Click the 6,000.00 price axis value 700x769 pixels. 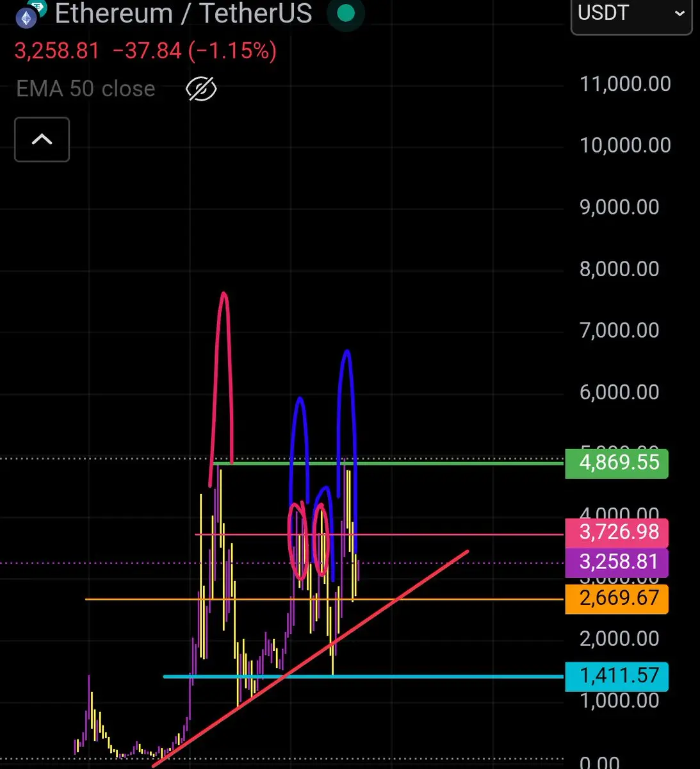pyautogui.click(x=619, y=392)
